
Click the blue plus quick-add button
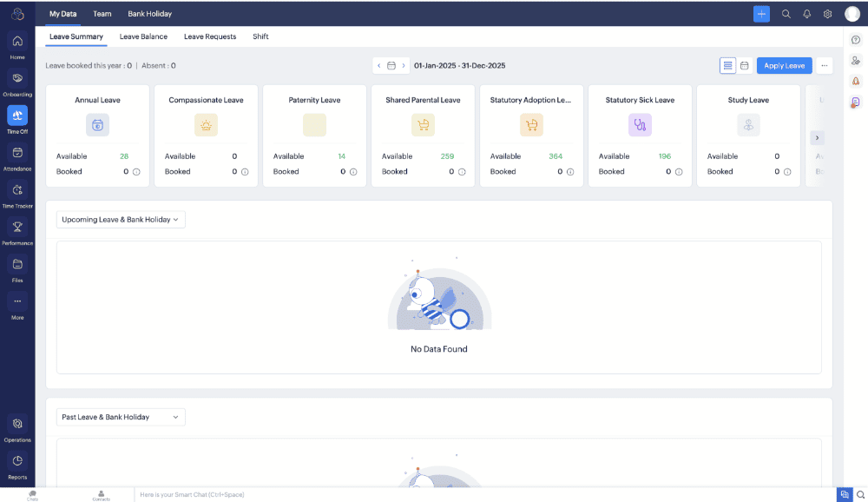click(x=761, y=14)
